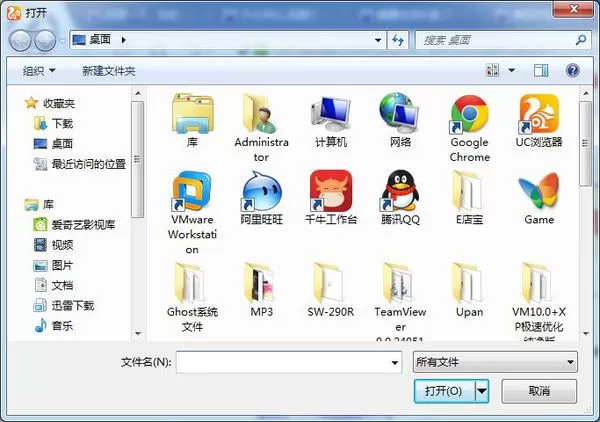This screenshot has width=600, height=422.
Task: Click the search magnifier icon
Action: (x=581, y=39)
